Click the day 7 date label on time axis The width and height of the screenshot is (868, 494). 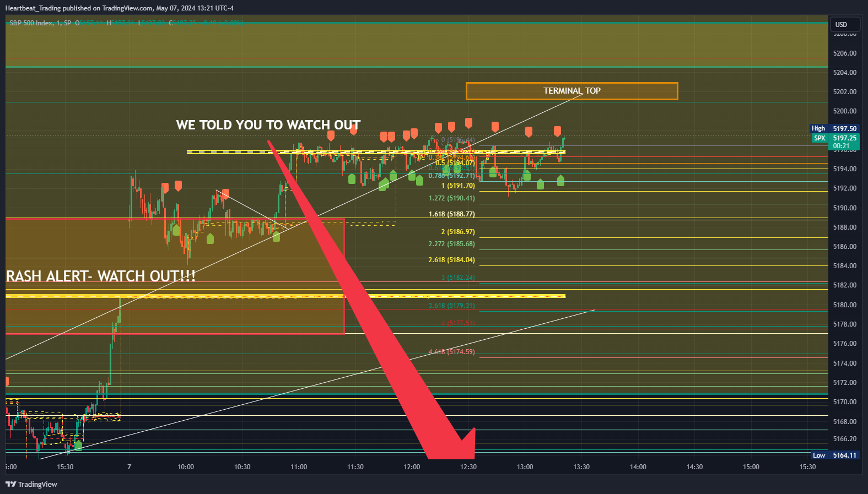[x=130, y=467]
